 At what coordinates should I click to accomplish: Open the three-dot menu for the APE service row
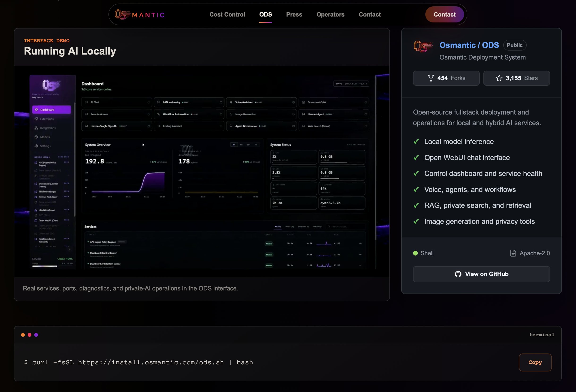click(x=360, y=243)
